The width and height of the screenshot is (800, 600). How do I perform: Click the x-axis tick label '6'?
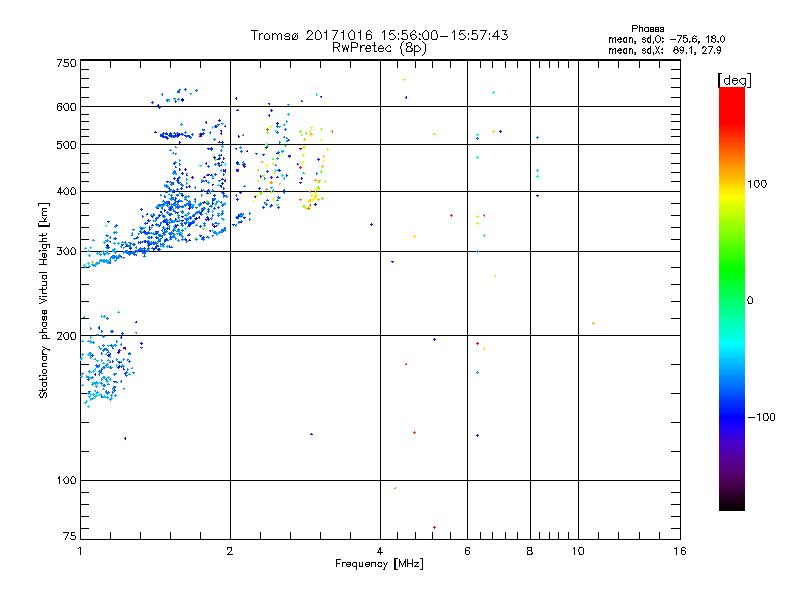pos(467,551)
